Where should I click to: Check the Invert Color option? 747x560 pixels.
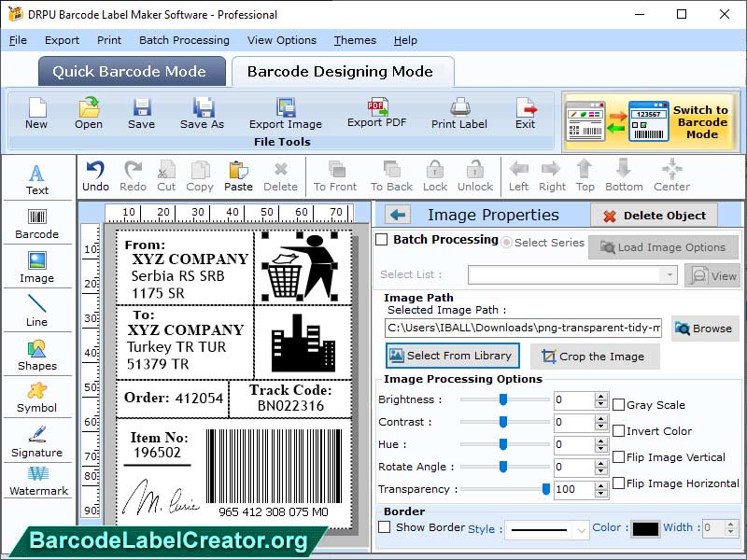point(618,431)
